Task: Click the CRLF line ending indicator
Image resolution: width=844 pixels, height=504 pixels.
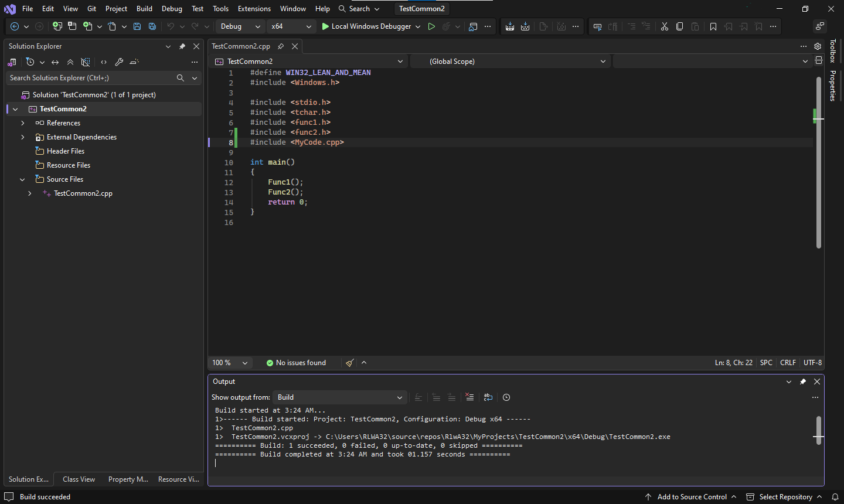Action: click(788, 363)
